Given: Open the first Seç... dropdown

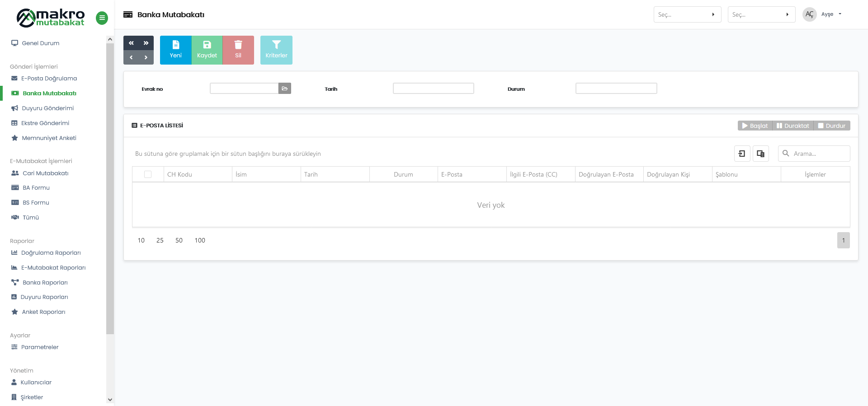Looking at the screenshot, I should pyautogui.click(x=687, y=14).
